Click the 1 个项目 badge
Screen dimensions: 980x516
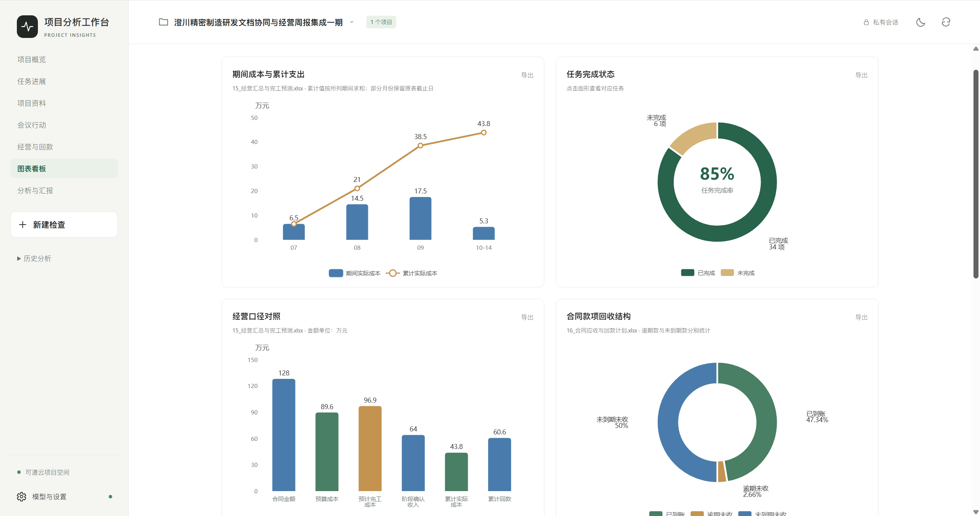[381, 22]
